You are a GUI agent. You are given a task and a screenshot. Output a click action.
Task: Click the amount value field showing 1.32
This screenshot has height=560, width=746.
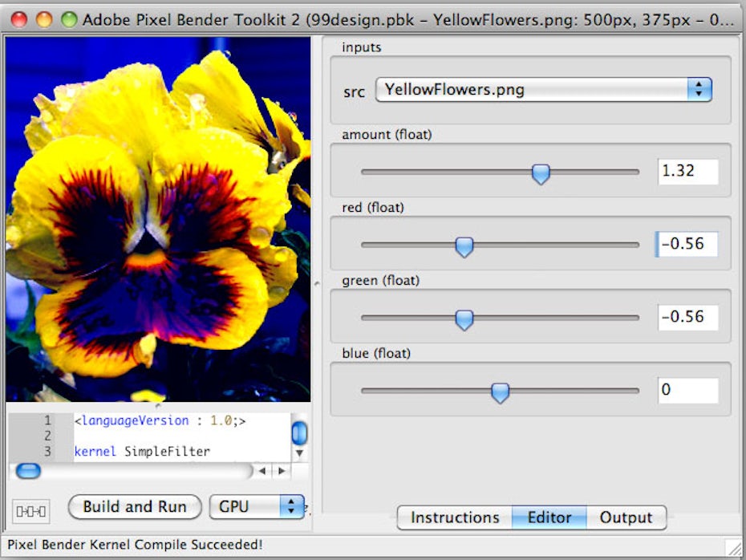point(687,171)
